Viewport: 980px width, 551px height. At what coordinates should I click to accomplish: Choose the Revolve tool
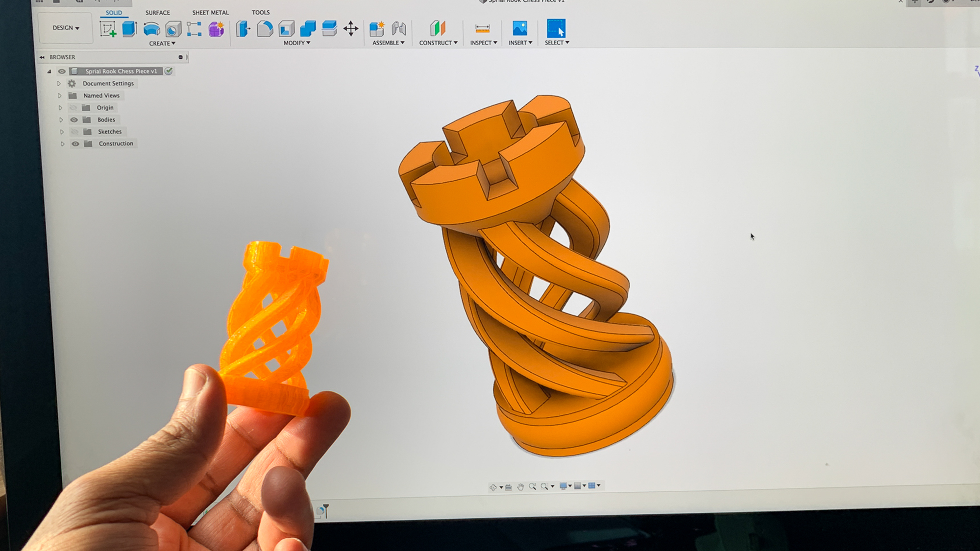[x=151, y=29]
